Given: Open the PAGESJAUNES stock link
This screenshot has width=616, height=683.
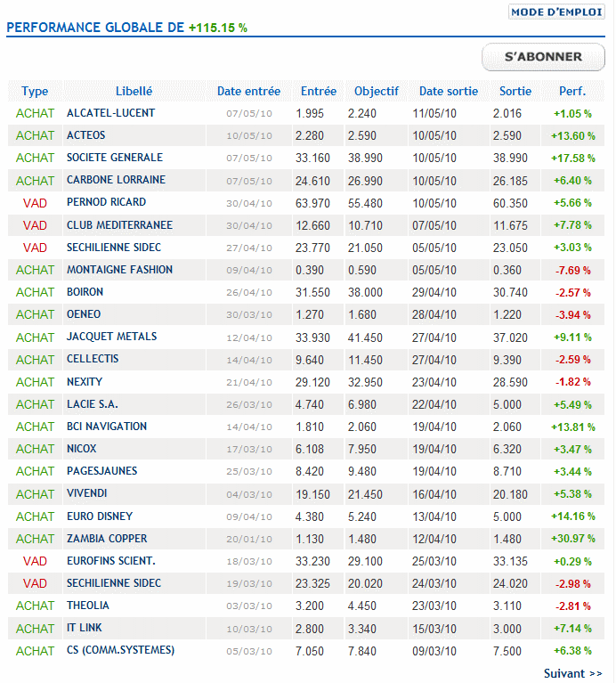Looking at the screenshot, I should point(101,470).
